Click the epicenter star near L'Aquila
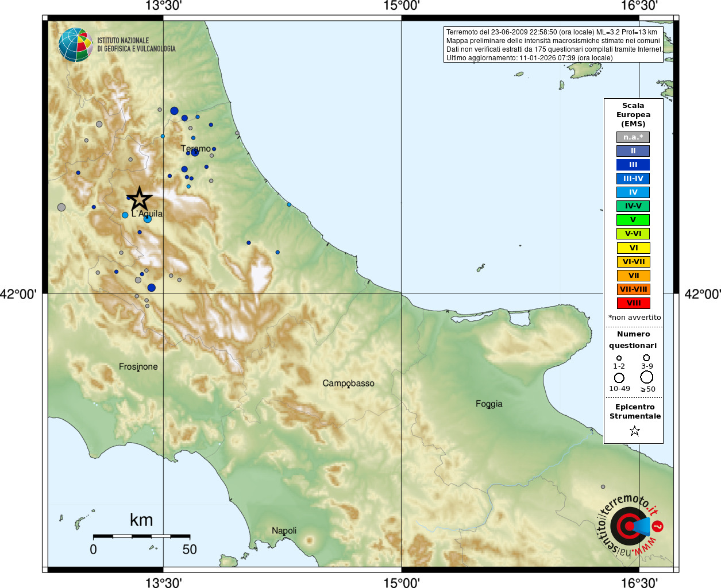 click(x=140, y=199)
